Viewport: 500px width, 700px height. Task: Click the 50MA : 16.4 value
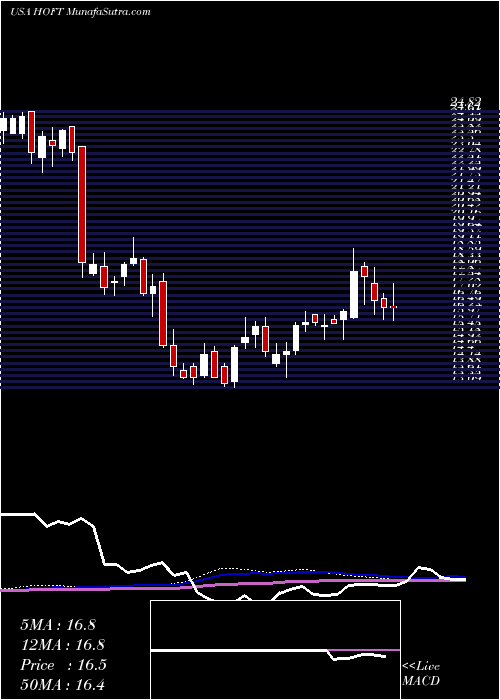coord(63,685)
